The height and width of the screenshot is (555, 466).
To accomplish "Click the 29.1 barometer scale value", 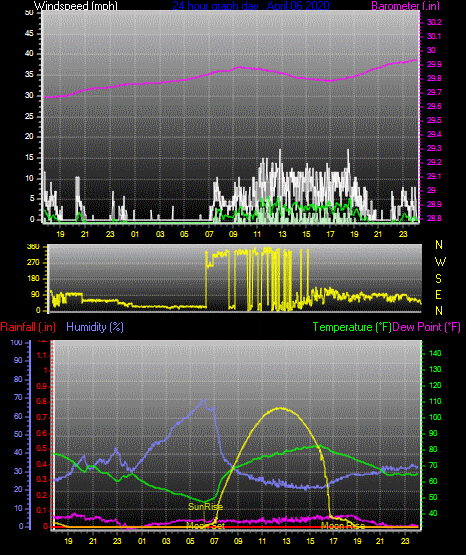I will pyautogui.click(x=434, y=176).
